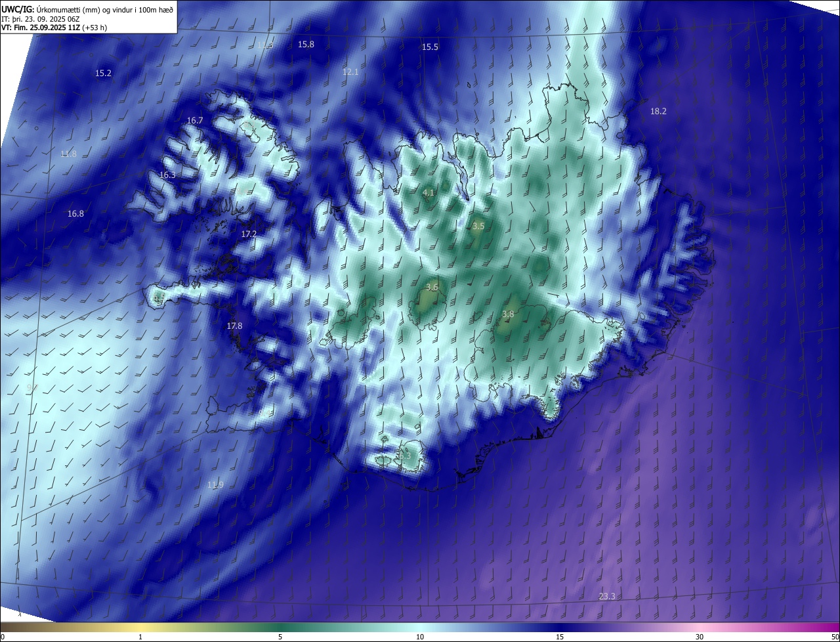The image size is (840, 642).
Task: Click the map value 3.8
Action: (508, 314)
